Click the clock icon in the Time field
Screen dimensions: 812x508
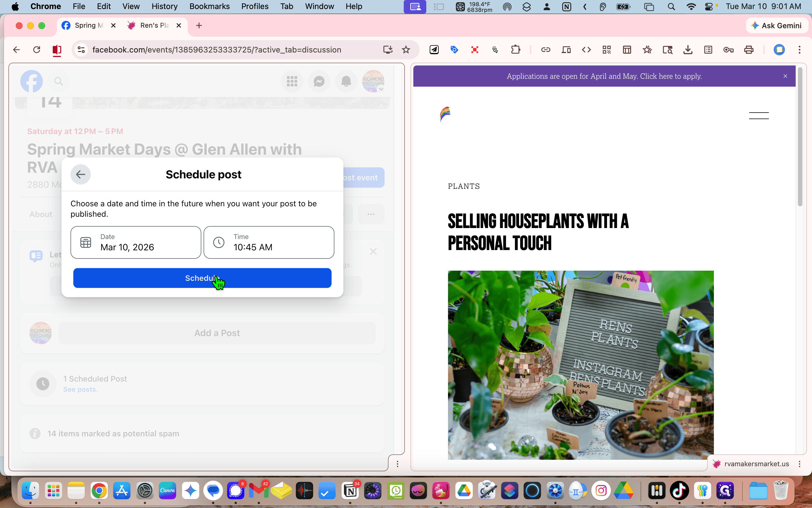click(219, 242)
